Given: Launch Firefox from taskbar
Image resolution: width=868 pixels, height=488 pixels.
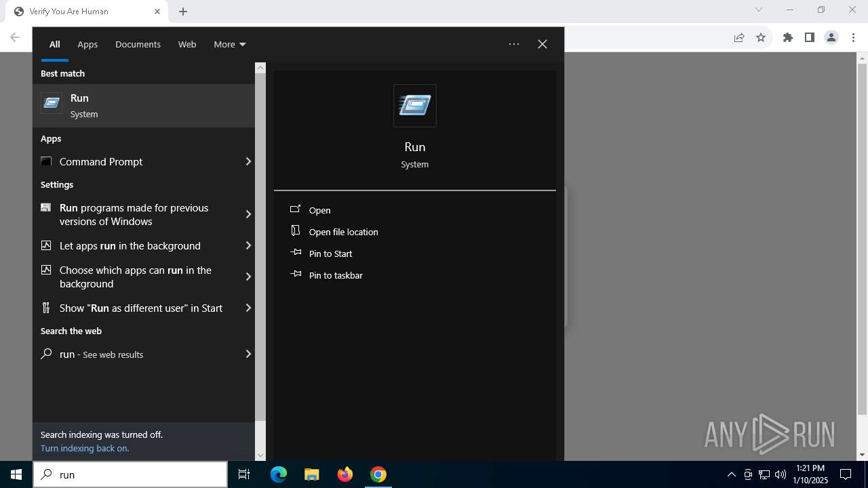Looking at the screenshot, I should coord(345,474).
